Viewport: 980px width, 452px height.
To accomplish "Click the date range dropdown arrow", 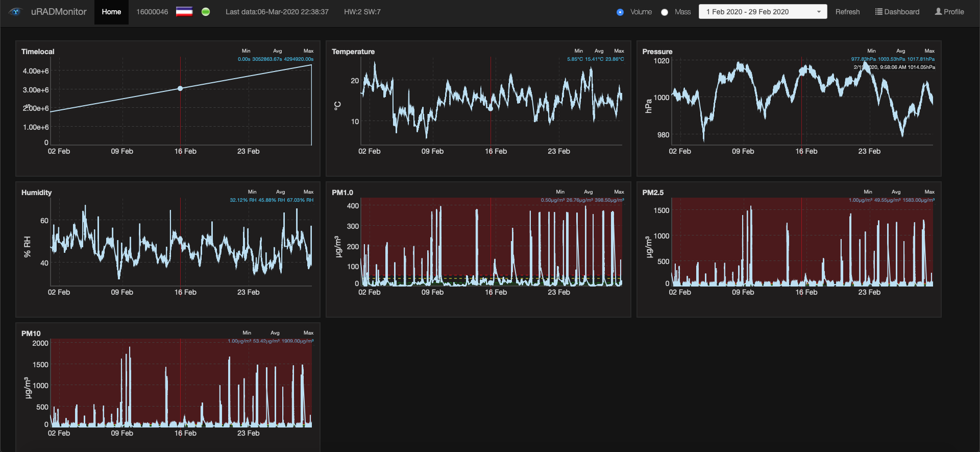I will (x=819, y=12).
